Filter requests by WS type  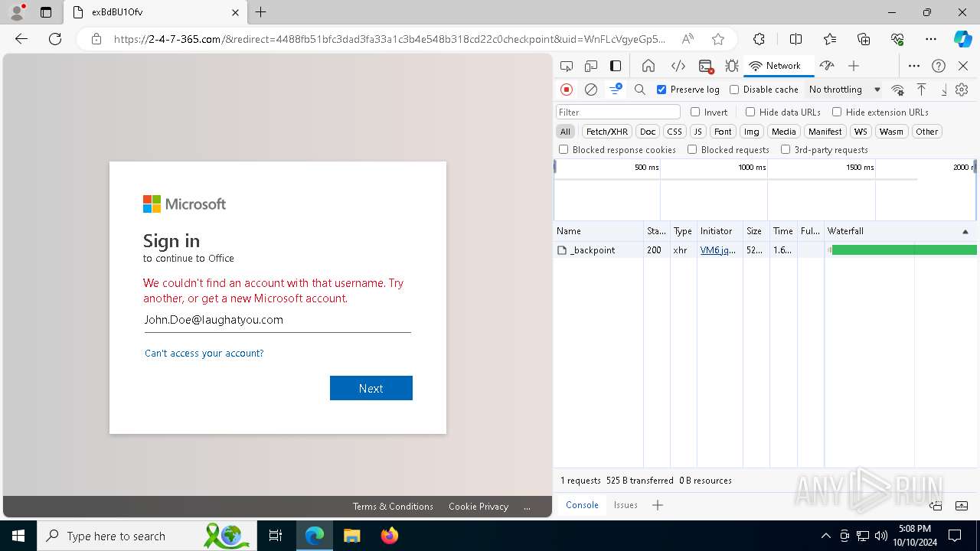coord(861,132)
